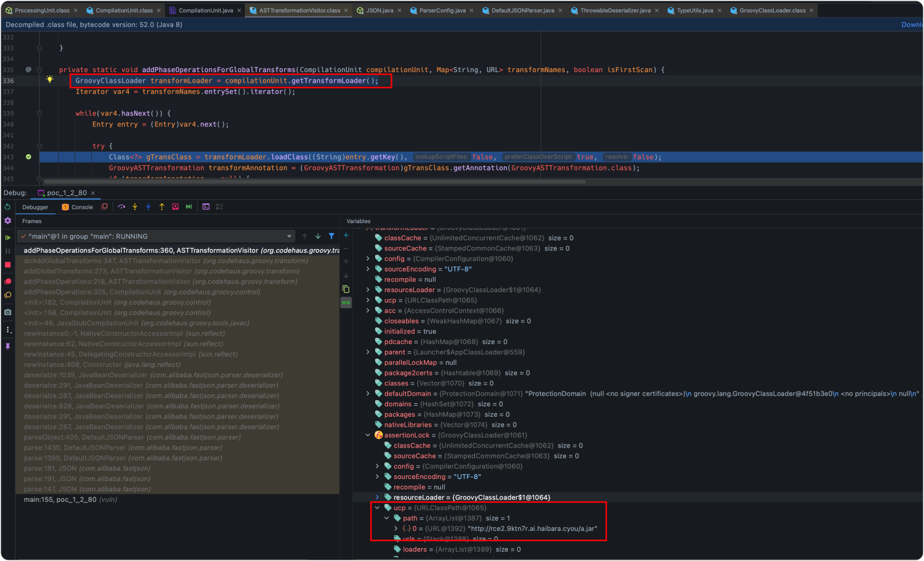Pin the debug tab
The height and width of the screenshot is (561, 924).
(7, 346)
